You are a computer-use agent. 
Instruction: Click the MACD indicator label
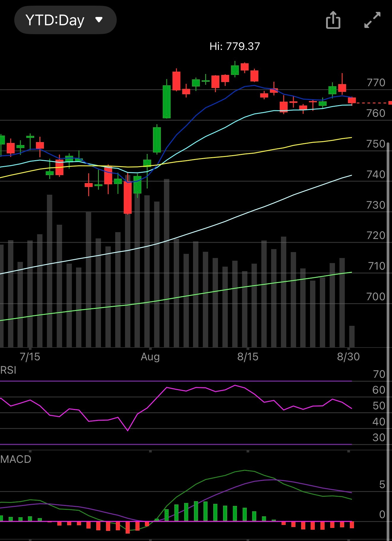coord(16,459)
